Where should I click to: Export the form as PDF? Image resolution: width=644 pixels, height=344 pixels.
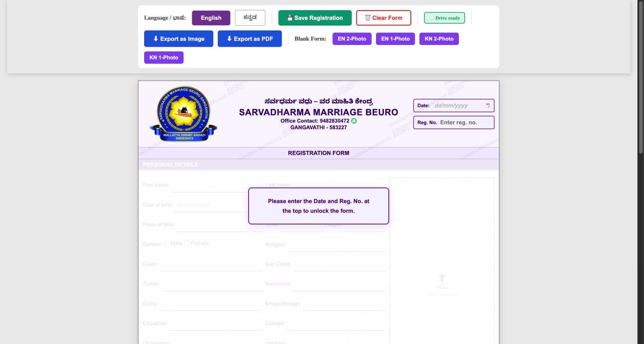pos(250,39)
